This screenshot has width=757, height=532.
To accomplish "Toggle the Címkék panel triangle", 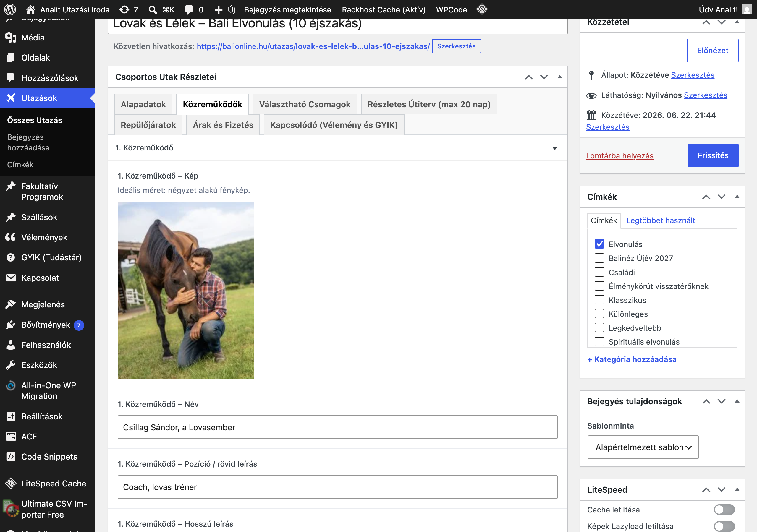I will pos(737,197).
